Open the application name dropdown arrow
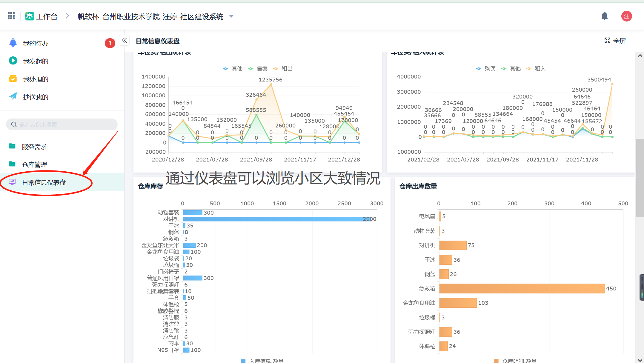 pyautogui.click(x=231, y=16)
